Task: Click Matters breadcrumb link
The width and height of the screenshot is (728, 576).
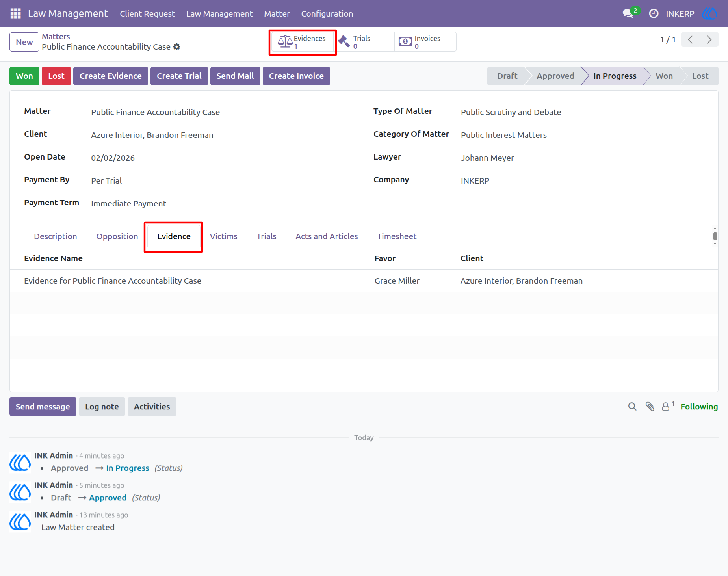Action: [x=56, y=37]
